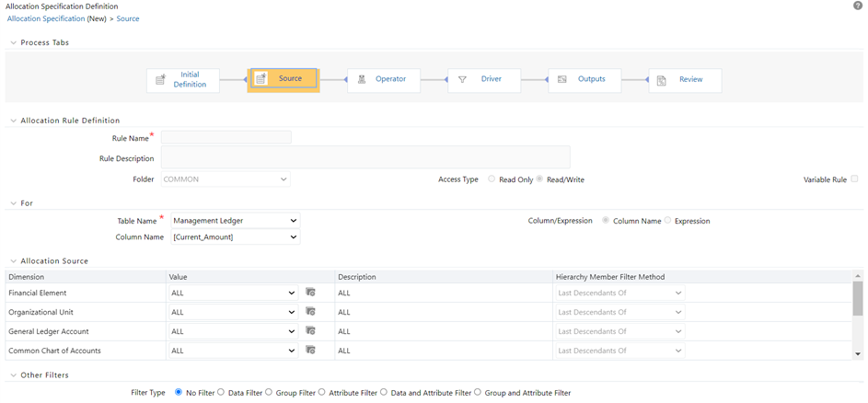Collapse the For section

point(13,203)
